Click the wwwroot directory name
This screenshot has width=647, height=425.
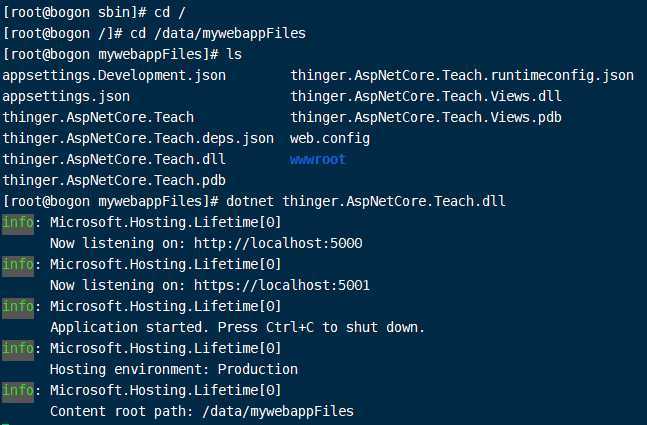(317, 159)
